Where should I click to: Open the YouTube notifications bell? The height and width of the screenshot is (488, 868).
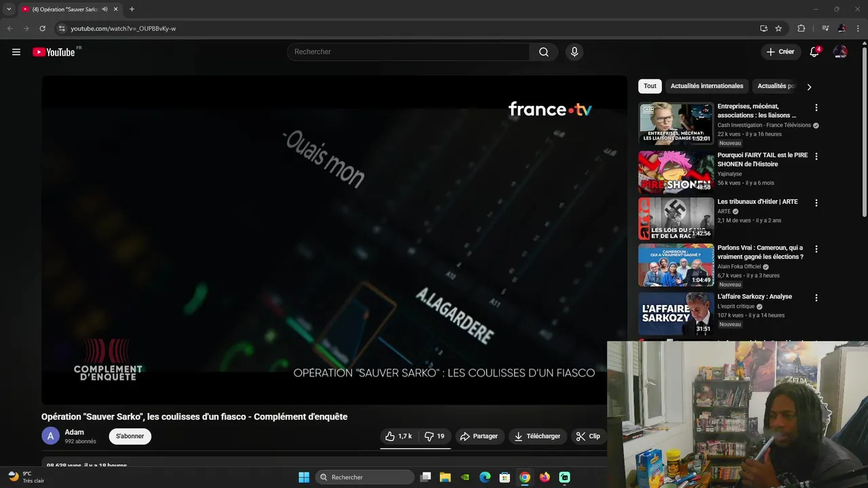814,52
